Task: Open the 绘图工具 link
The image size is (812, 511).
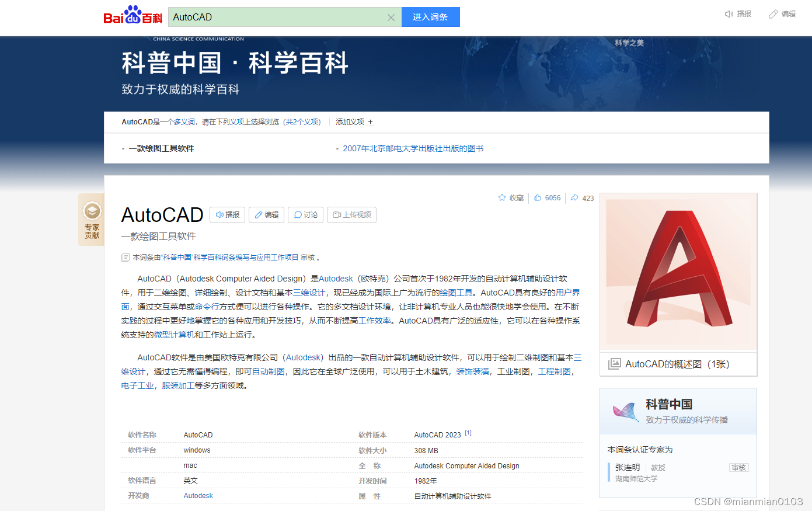Action: coord(456,293)
